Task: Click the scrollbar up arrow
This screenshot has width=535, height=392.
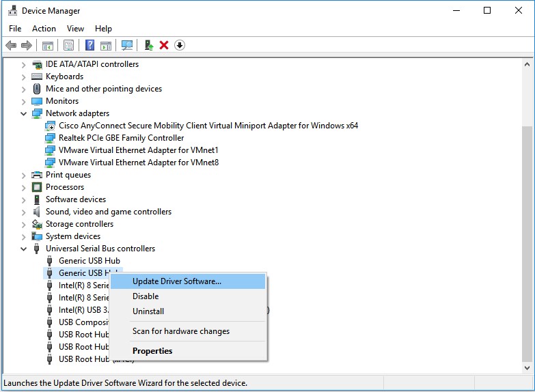Action: point(527,64)
